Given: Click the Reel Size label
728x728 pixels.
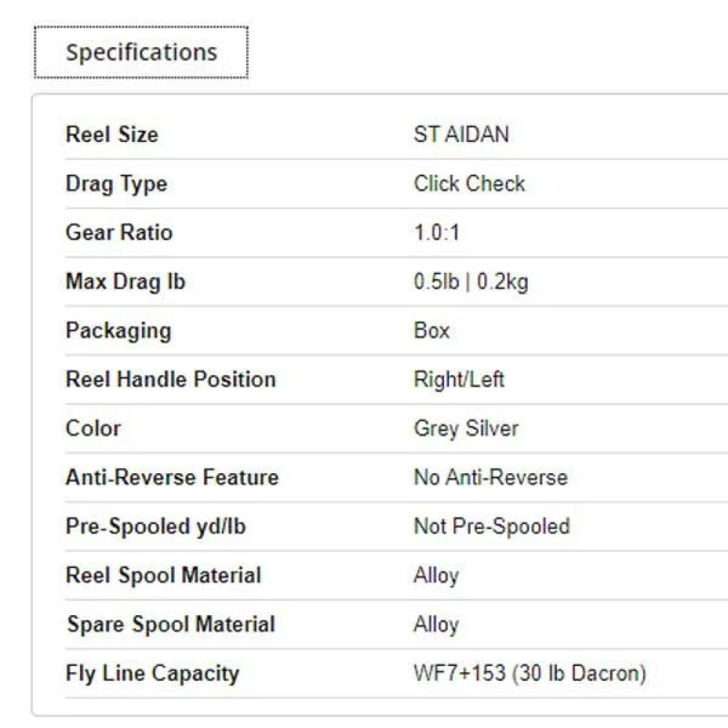Looking at the screenshot, I should 111,135.
